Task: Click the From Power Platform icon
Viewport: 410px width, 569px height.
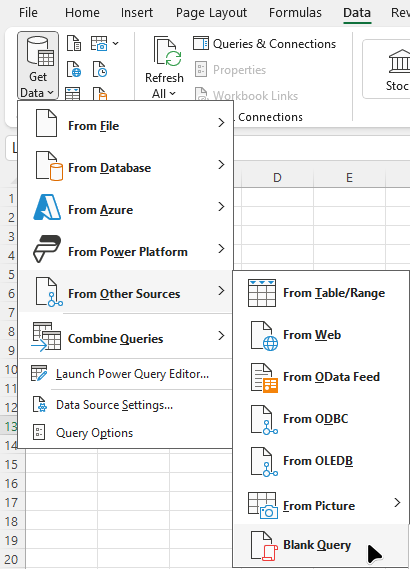Action: (x=47, y=249)
